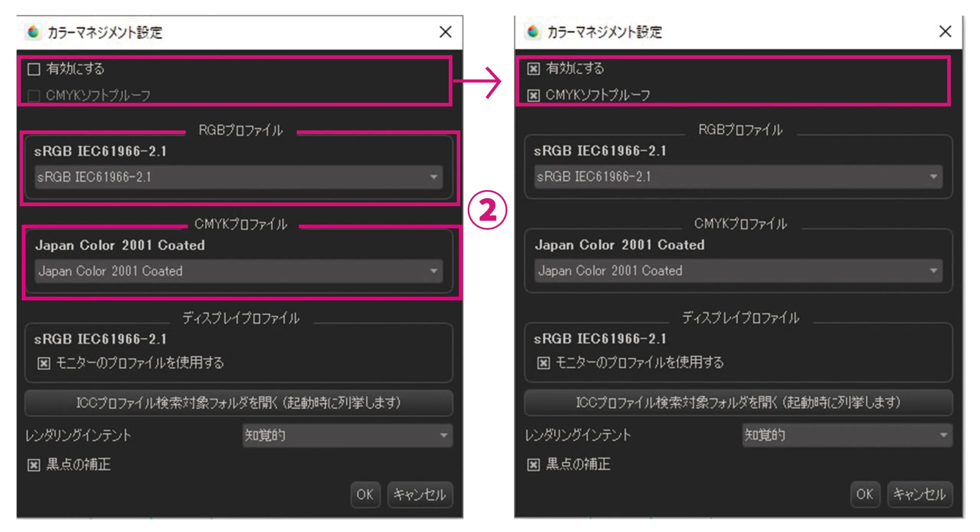Click the app icon in right dialog title bar
Screen dimensions: 980x532
pos(533,31)
